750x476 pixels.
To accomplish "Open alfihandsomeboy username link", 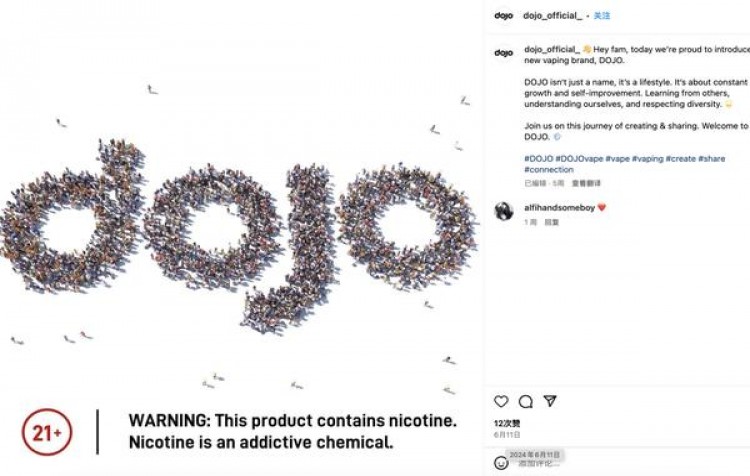I will pos(558,207).
